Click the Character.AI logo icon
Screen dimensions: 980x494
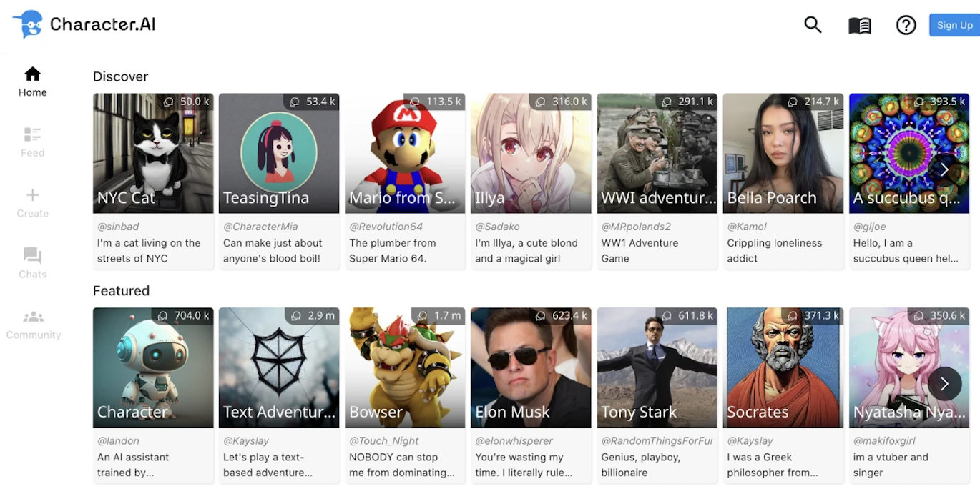click(29, 24)
